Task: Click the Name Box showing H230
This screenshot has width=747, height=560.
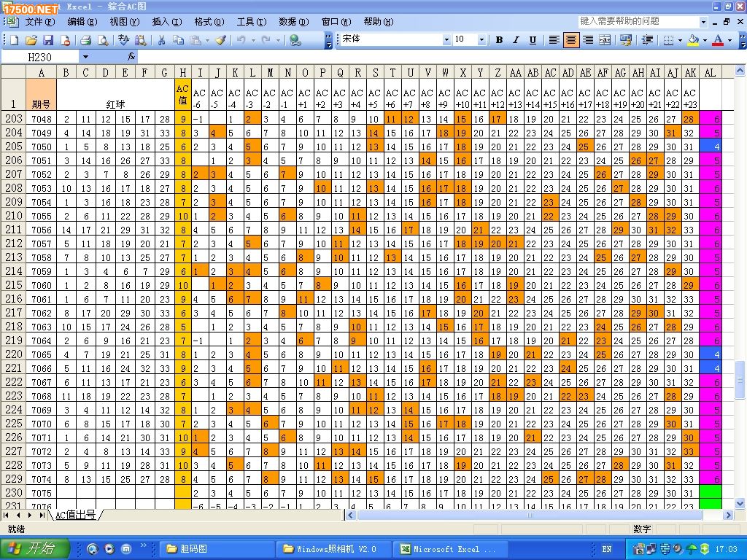Action: 40,57
